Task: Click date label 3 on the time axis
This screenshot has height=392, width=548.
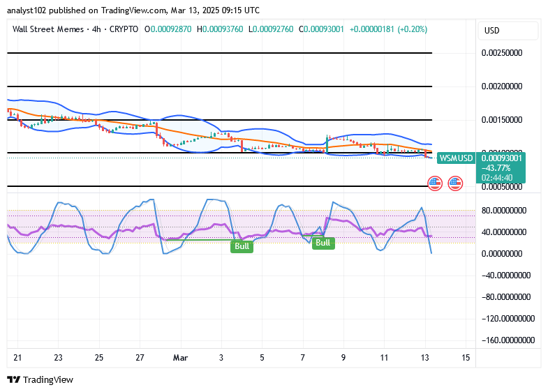Action: [x=221, y=357]
